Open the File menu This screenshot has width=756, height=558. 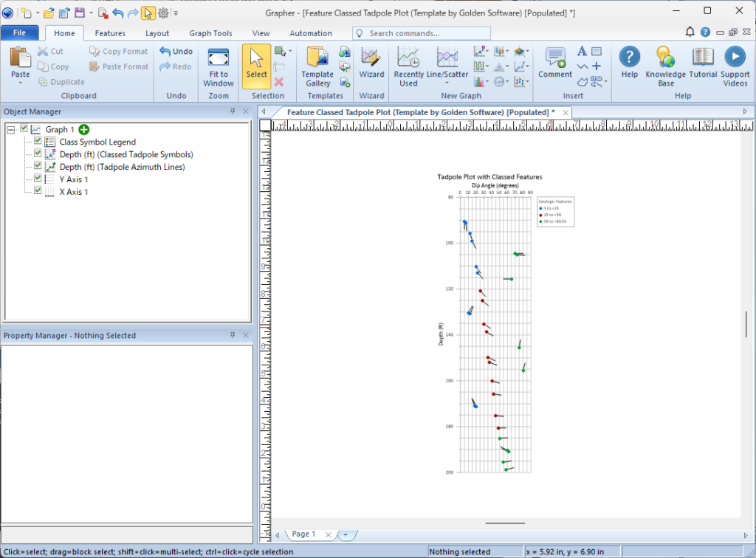click(20, 33)
